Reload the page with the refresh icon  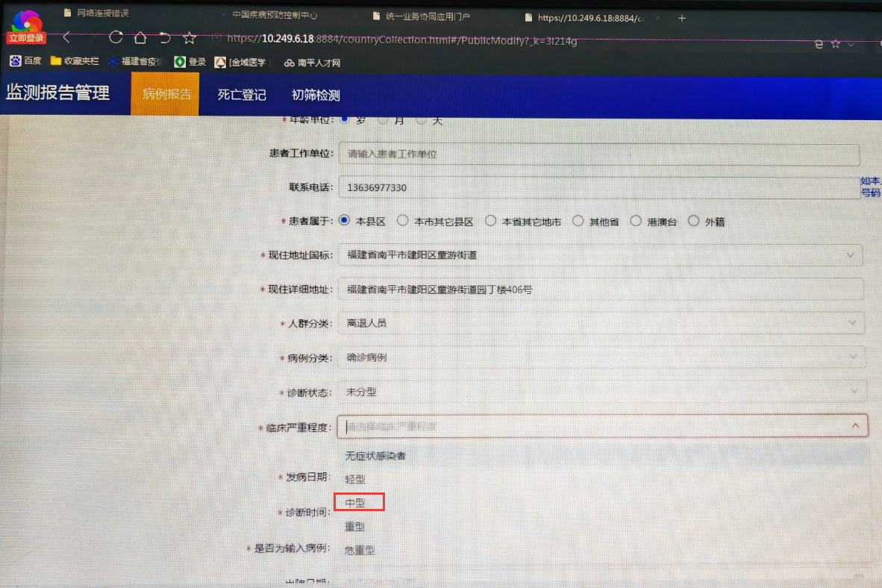[116, 38]
